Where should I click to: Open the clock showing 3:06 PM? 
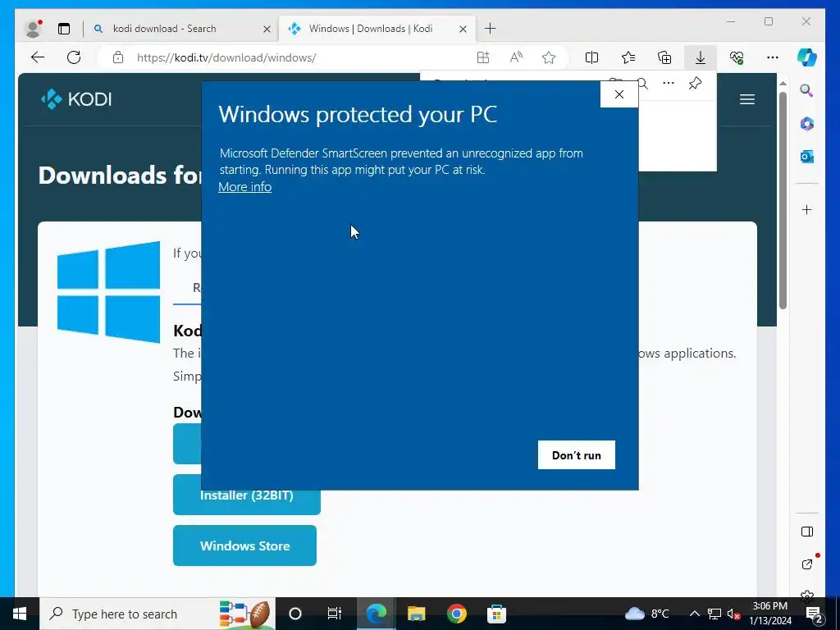coord(770,614)
